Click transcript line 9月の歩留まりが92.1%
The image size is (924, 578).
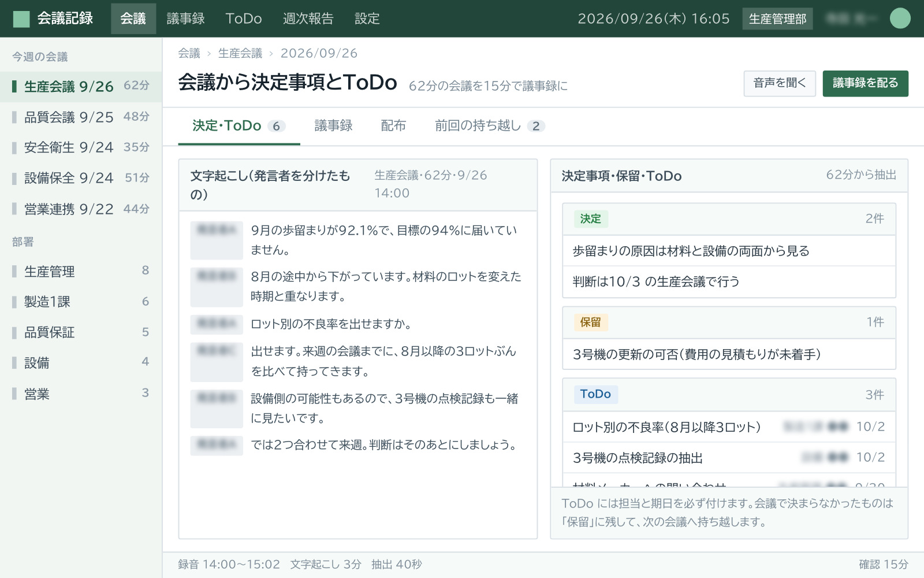(x=357, y=240)
